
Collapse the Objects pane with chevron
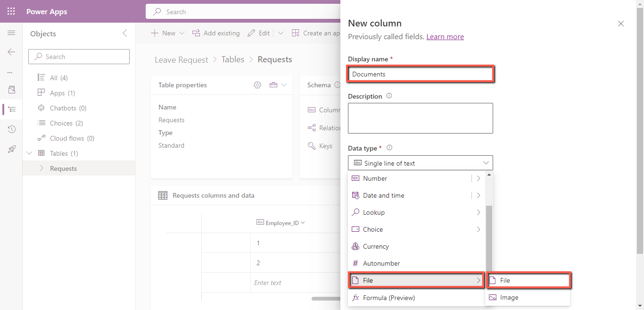click(x=125, y=34)
